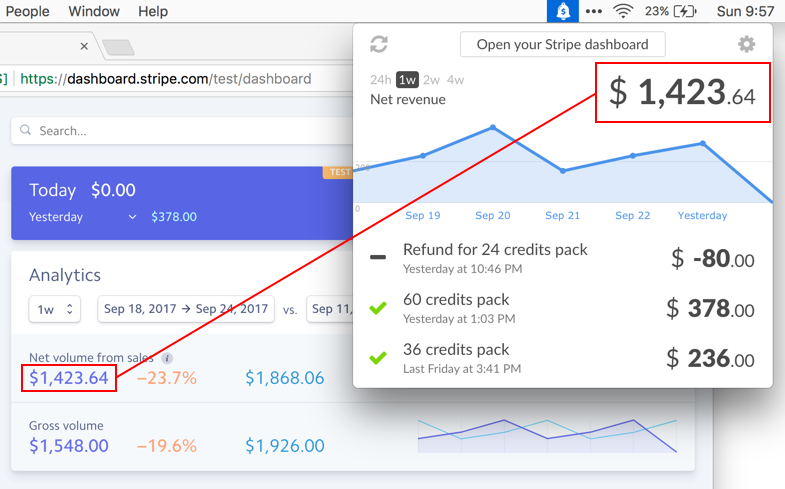Click the Search field in dashboard

[x=182, y=131]
